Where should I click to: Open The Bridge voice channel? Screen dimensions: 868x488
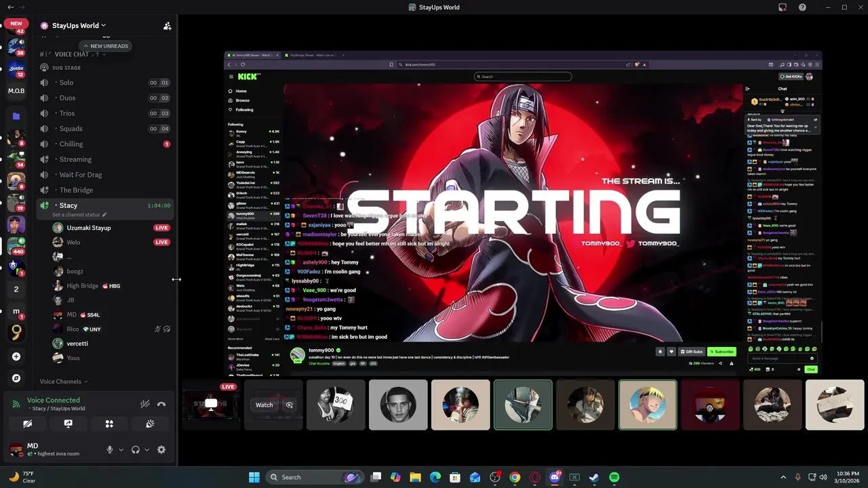click(x=105, y=190)
